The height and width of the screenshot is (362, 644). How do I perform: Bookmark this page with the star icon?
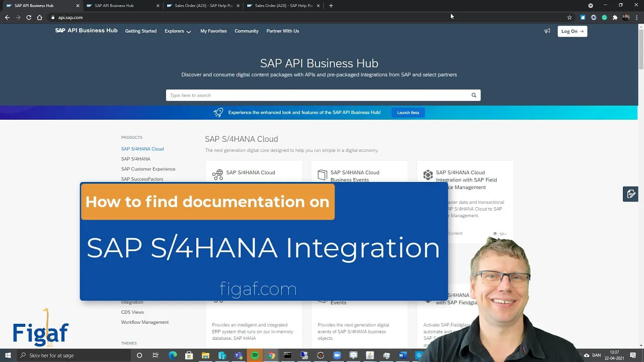tap(570, 17)
